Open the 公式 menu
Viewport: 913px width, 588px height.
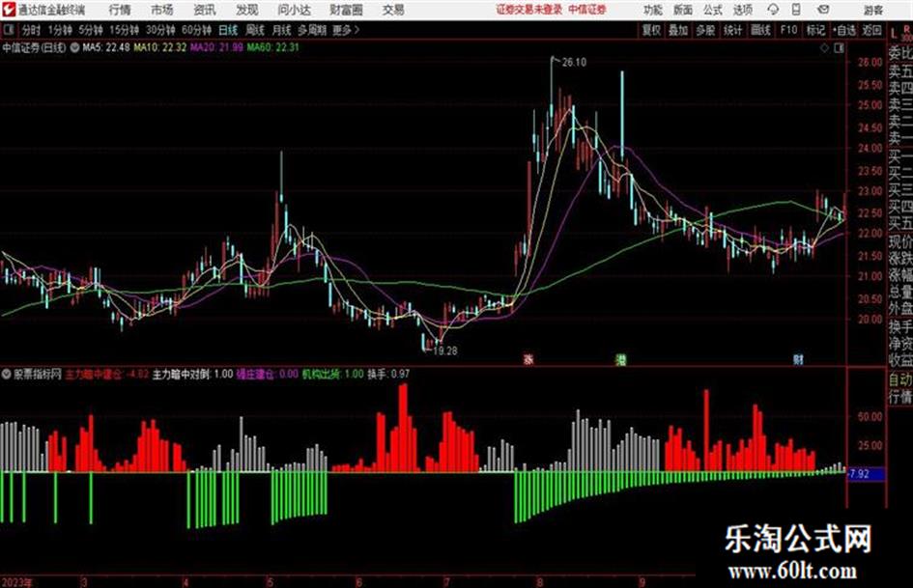pos(713,10)
